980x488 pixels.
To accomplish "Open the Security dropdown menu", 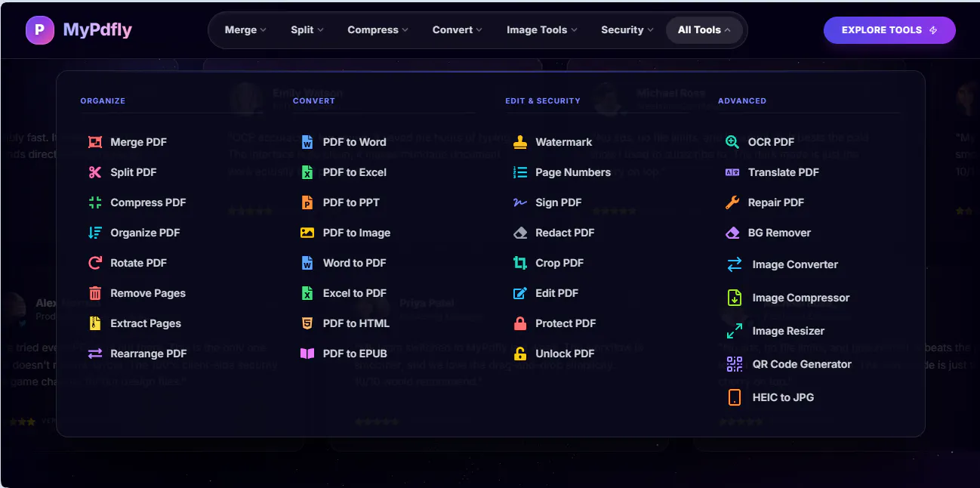I will pos(627,30).
